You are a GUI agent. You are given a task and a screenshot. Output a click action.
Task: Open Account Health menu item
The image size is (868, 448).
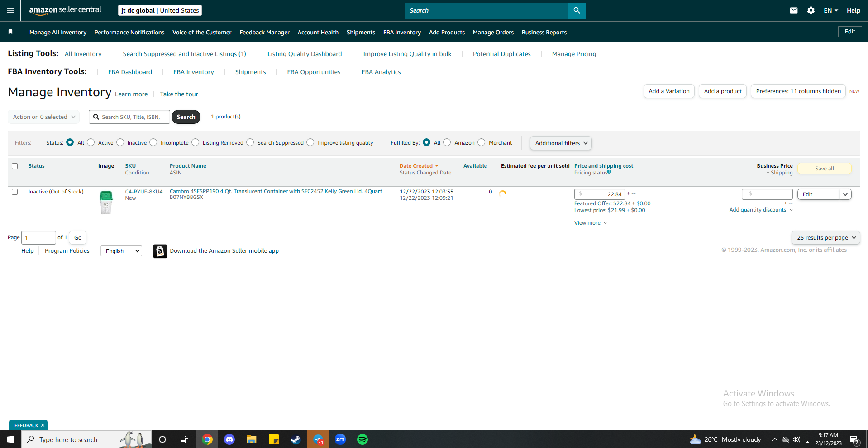click(318, 32)
